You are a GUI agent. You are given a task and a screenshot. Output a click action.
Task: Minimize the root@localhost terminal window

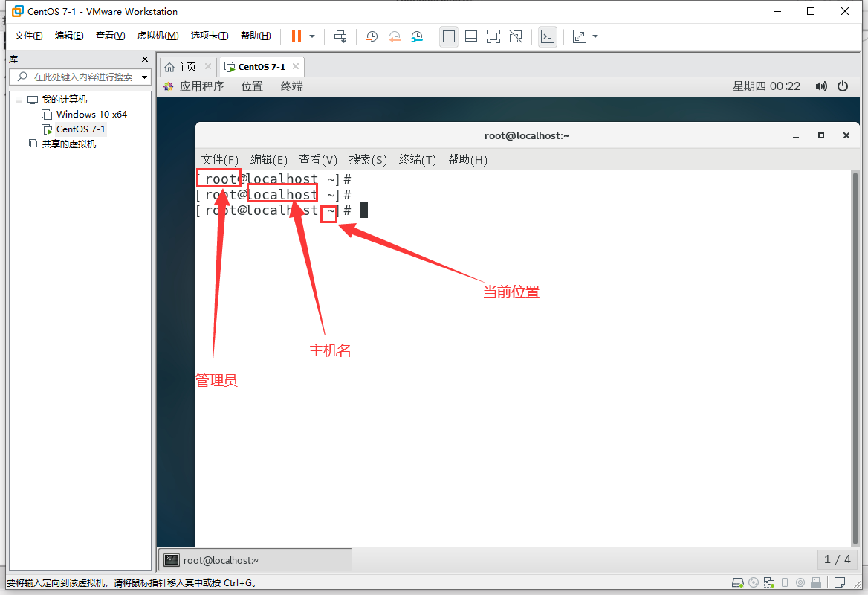coord(796,135)
